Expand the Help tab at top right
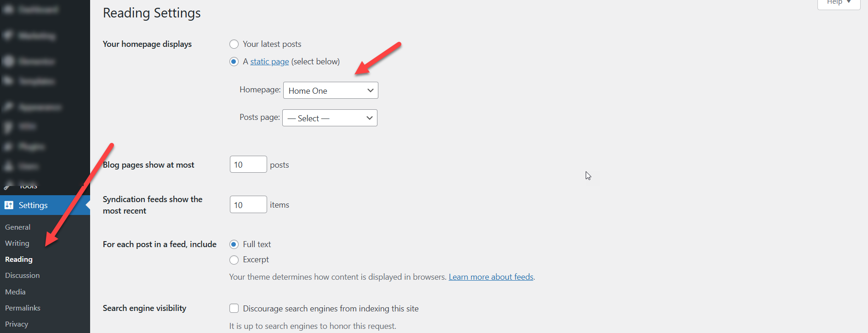The image size is (868, 333). point(839,3)
